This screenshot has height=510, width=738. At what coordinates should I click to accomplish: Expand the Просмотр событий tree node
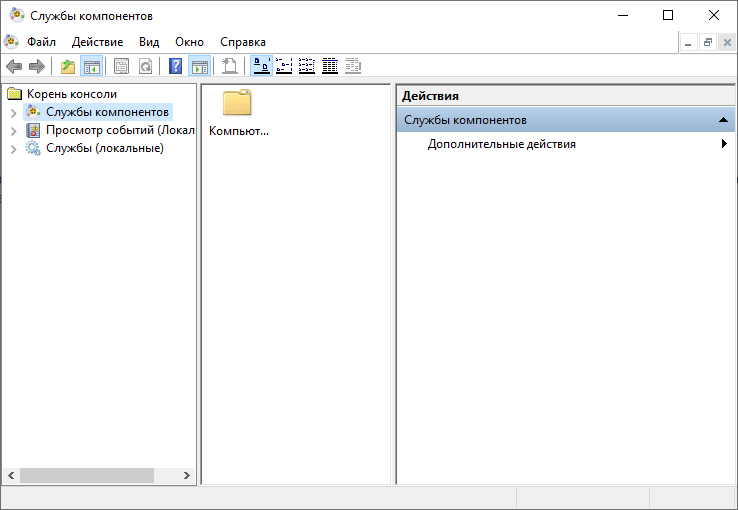pyautogui.click(x=14, y=131)
